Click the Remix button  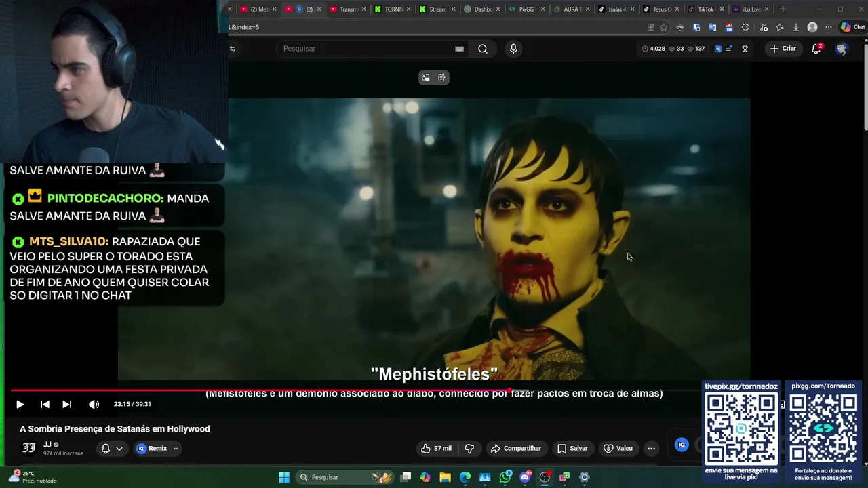click(x=152, y=448)
